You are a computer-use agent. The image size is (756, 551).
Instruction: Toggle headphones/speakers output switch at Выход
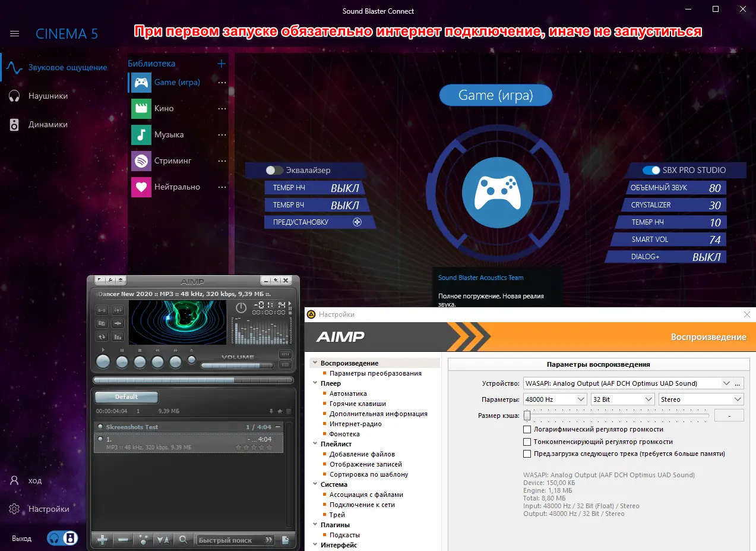click(x=63, y=538)
